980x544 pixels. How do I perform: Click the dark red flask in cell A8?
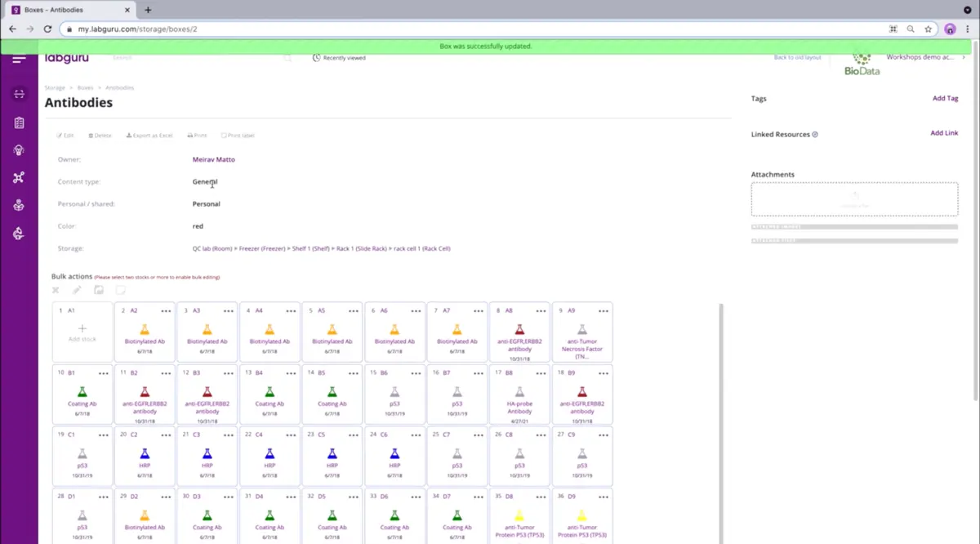pos(519,329)
